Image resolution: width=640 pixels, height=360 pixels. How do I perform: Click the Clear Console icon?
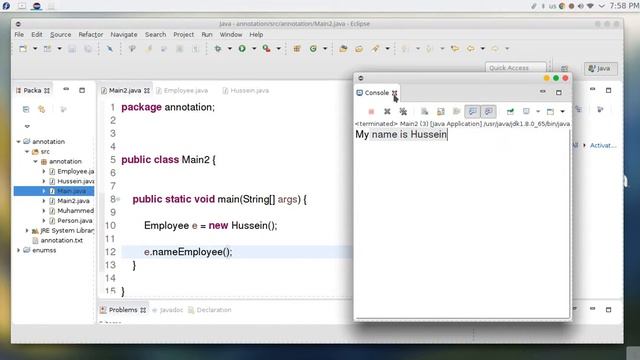tap(424, 111)
